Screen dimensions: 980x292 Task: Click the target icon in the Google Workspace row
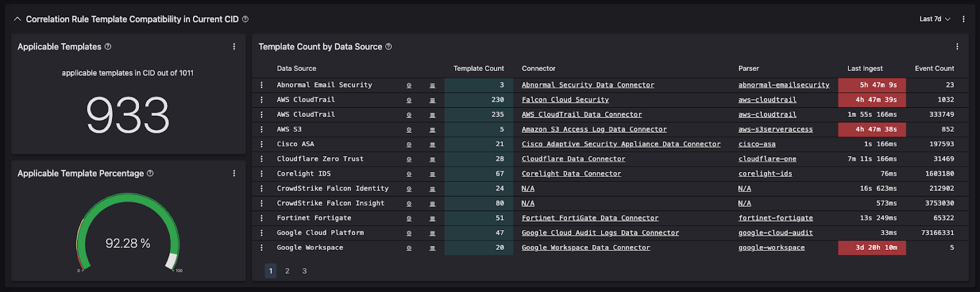click(409, 248)
